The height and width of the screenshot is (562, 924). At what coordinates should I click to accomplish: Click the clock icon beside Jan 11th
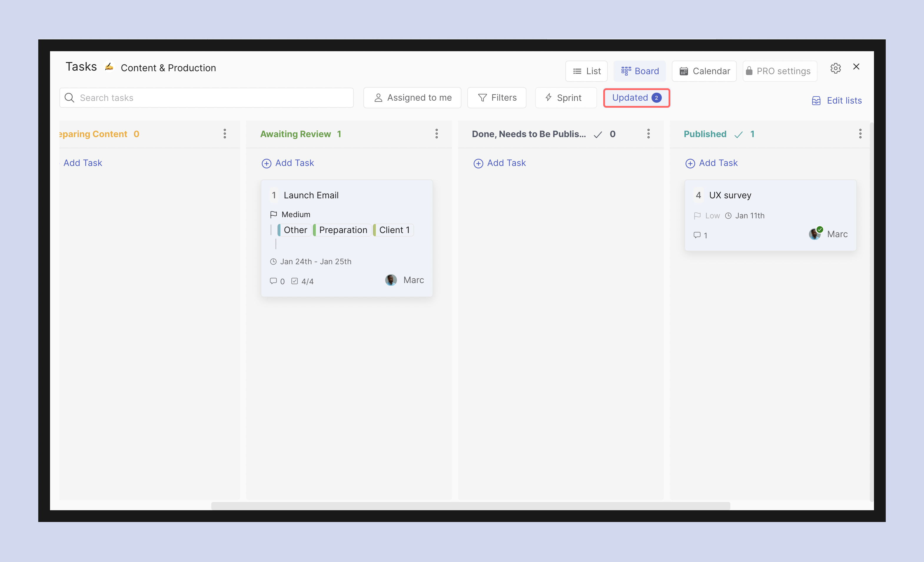728,216
